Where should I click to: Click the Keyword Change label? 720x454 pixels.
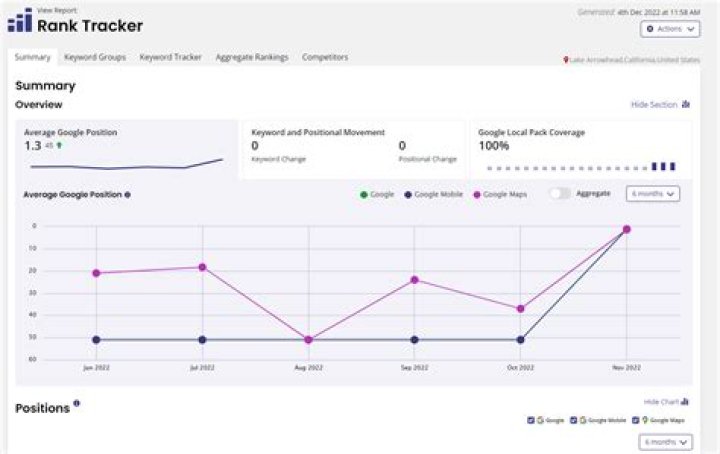coord(279,159)
